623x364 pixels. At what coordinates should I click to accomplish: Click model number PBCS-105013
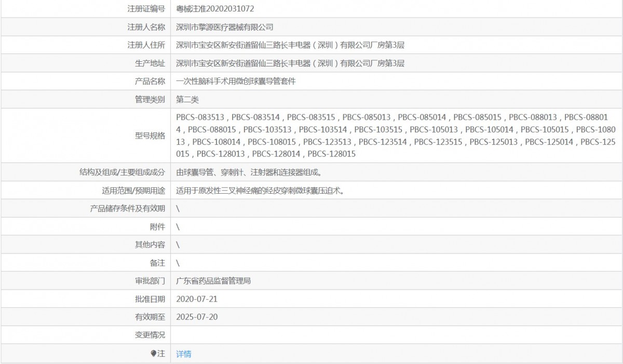point(434,129)
